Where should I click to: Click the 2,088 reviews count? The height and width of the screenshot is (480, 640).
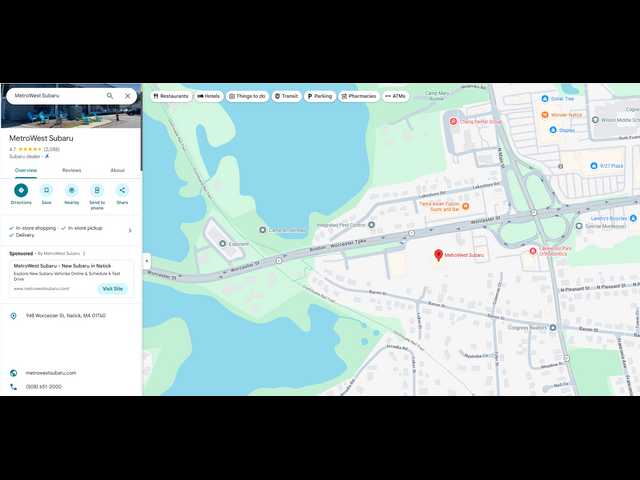tap(52, 149)
